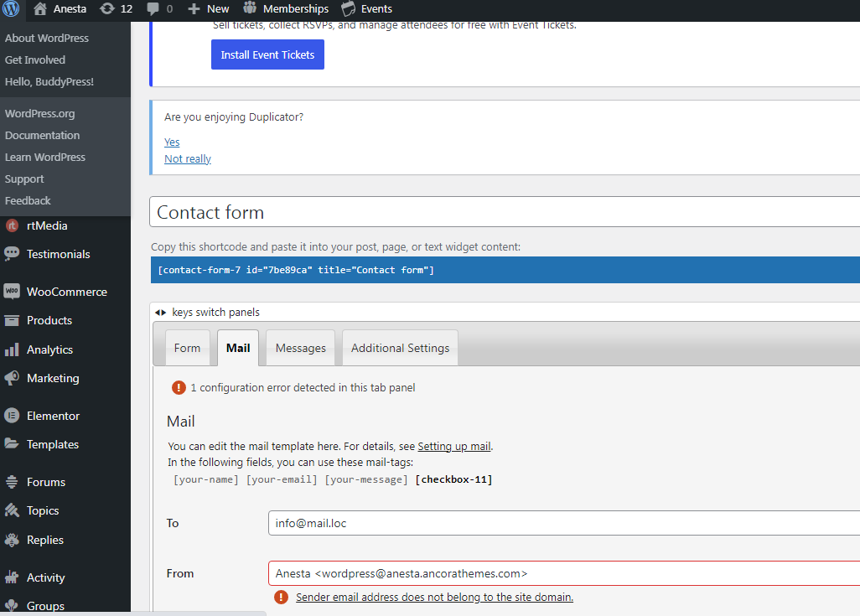
Task: Open Get Involved menu item
Action: tap(35, 60)
